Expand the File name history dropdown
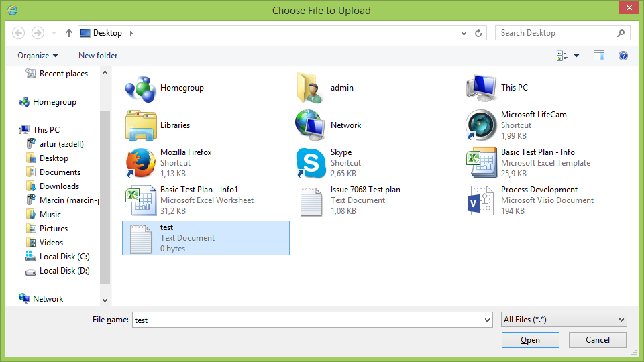 point(487,320)
